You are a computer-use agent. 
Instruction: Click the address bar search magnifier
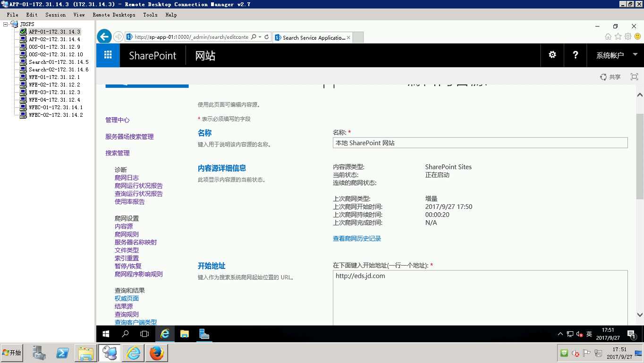pyautogui.click(x=254, y=37)
